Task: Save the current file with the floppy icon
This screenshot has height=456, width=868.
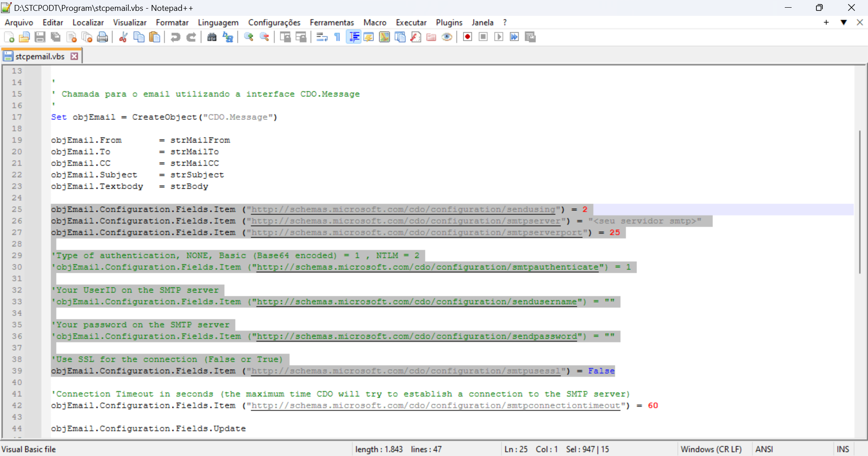Action: click(x=40, y=37)
